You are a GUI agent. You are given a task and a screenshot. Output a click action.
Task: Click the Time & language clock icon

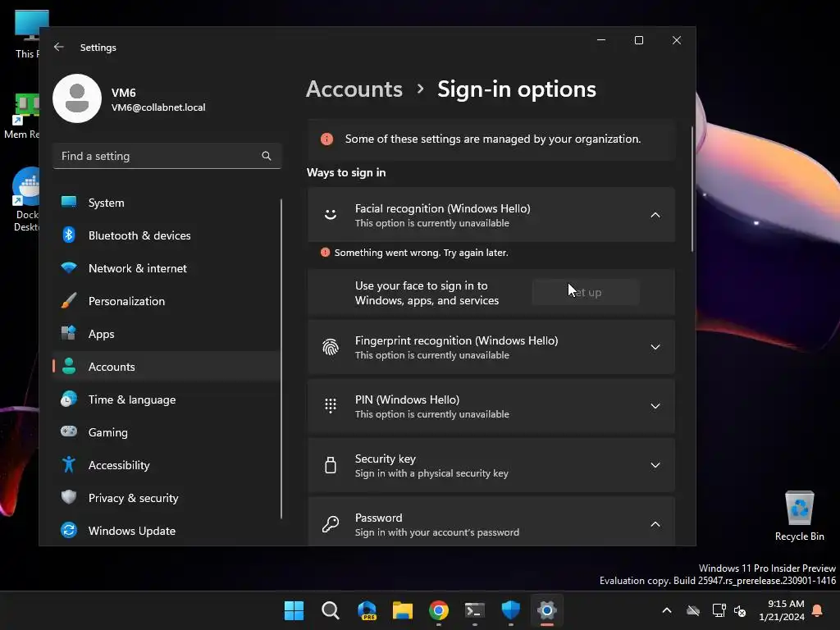tap(69, 399)
